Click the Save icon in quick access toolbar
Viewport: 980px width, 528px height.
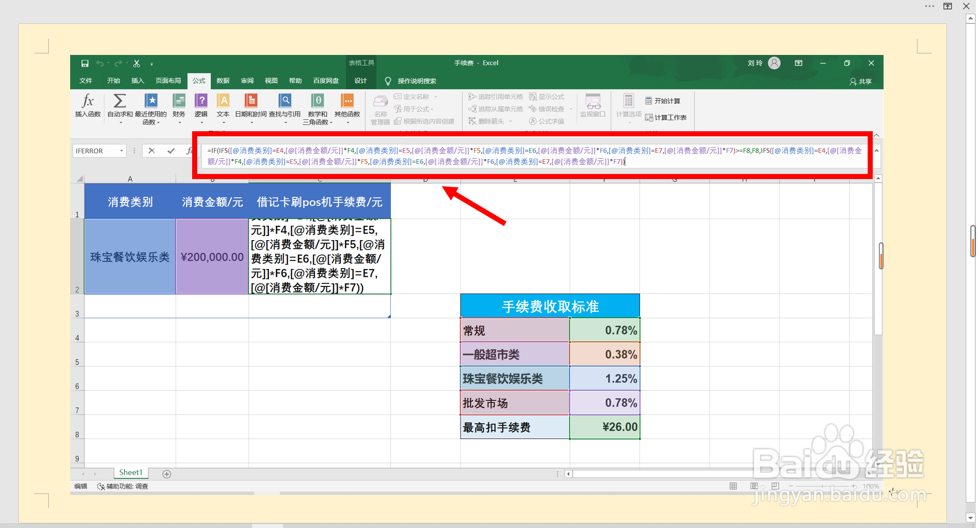[85, 64]
